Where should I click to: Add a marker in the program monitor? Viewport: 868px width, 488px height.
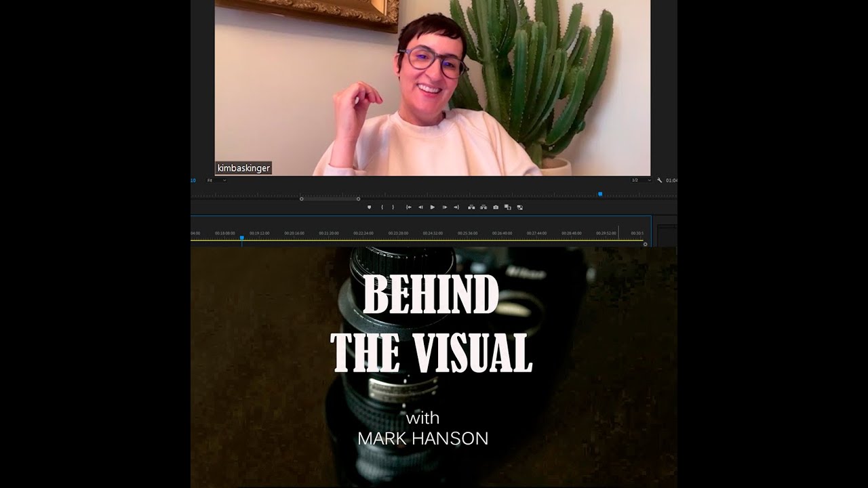[x=369, y=207]
